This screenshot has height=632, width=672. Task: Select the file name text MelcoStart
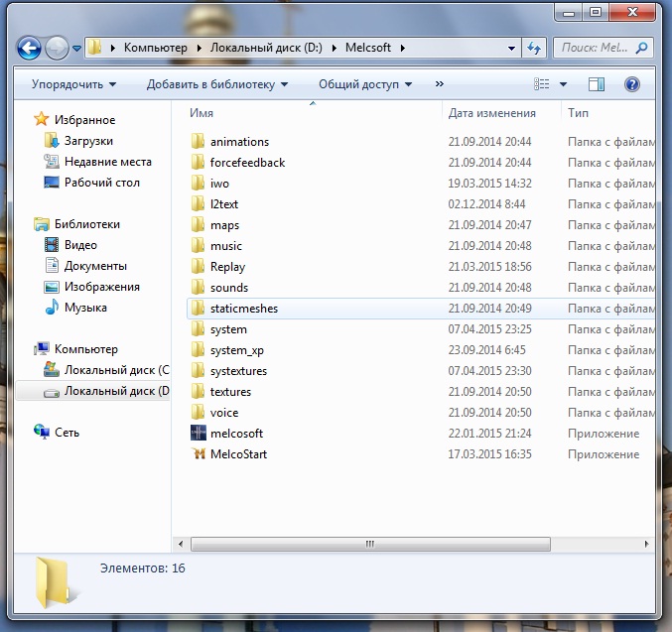[x=238, y=454]
